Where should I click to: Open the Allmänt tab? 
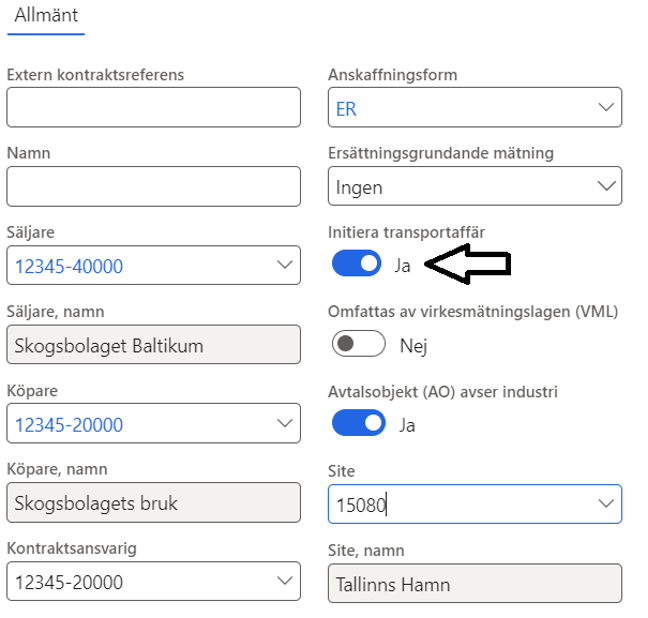pos(46,16)
